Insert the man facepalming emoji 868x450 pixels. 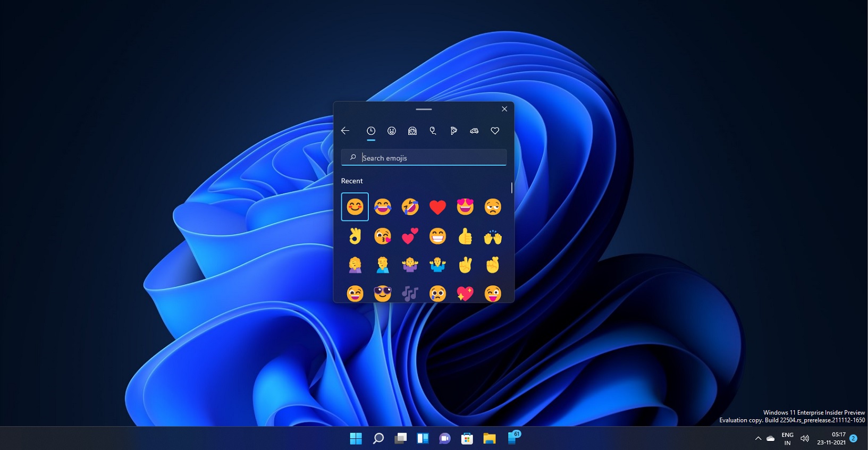click(x=383, y=265)
